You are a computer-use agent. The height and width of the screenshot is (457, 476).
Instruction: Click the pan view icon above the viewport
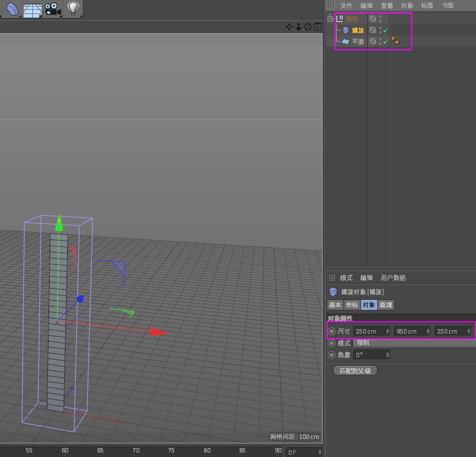tap(288, 26)
